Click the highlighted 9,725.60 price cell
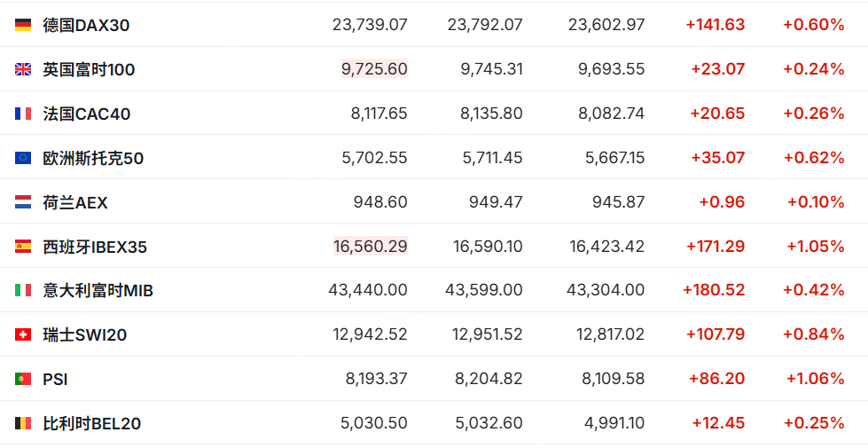The width and height of the screenshot is (868, 448). pyautogui.click(x=374, y=69)
